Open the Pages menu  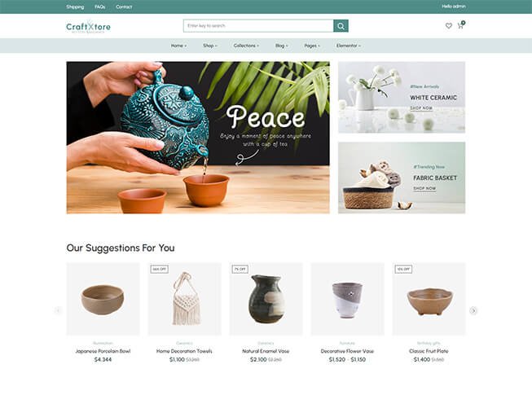[312, 46]
